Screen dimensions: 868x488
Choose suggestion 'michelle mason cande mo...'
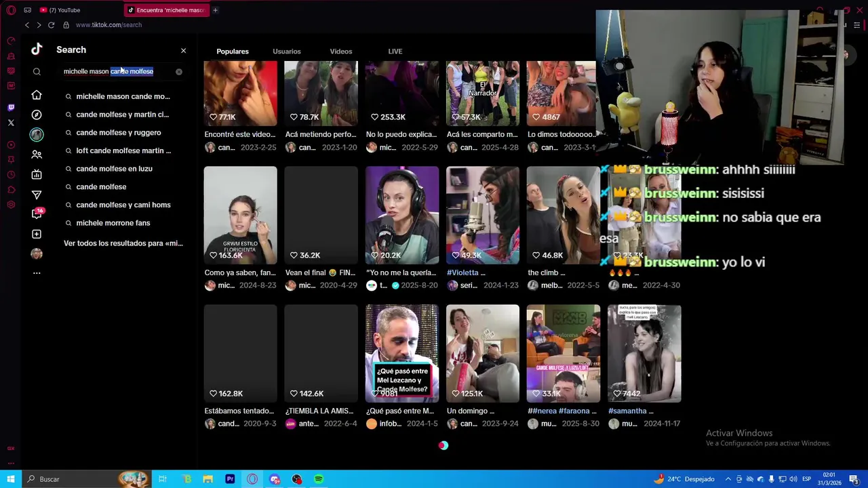123,96
